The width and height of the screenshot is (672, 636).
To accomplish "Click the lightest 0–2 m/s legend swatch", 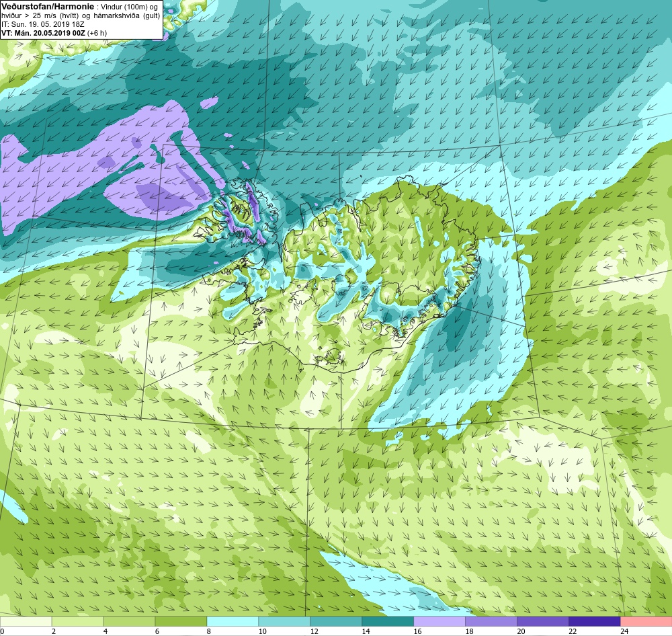I will tap(26, 621).
